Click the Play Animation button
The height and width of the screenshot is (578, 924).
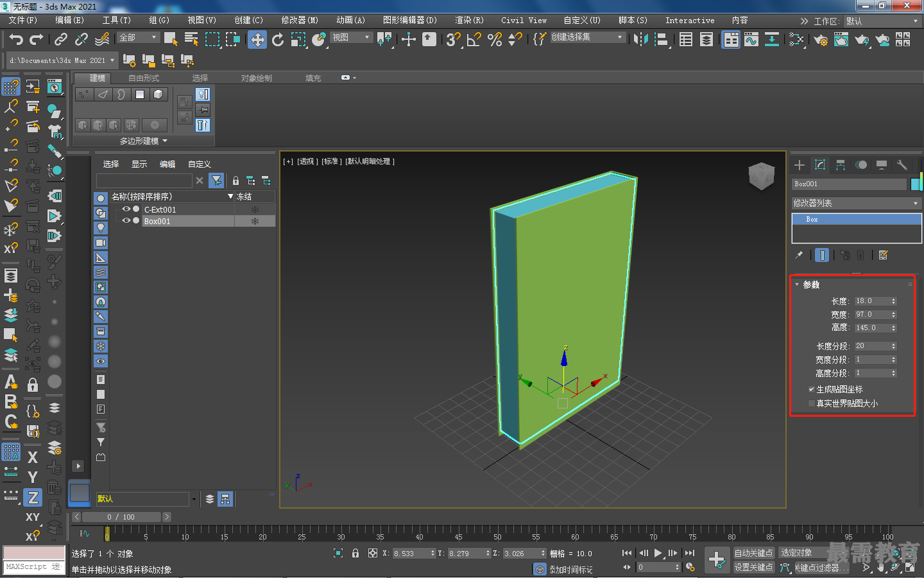click(x=658, y=553)
